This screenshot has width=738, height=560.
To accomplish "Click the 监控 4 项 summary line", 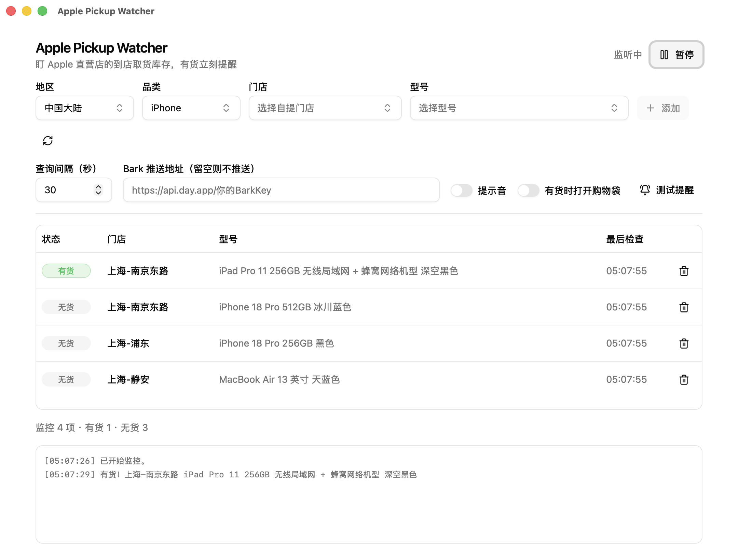I will pos(92,428).
